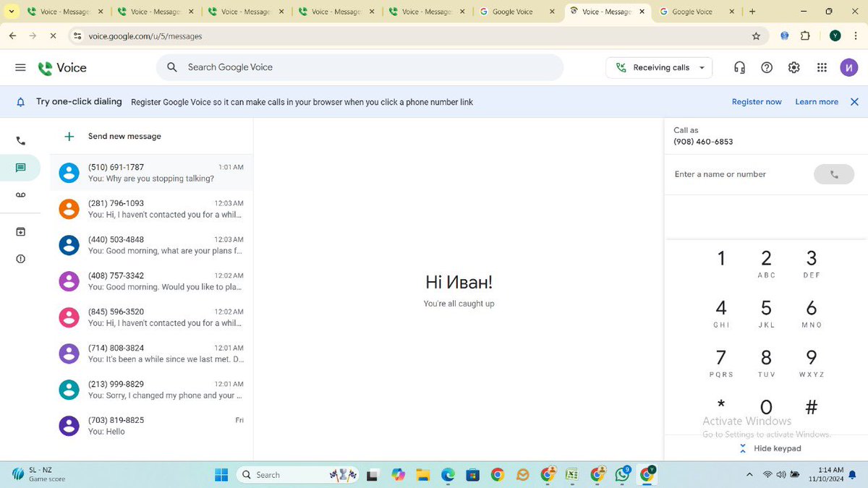
Task: Open a new browser tab
Action: (752, 12)
